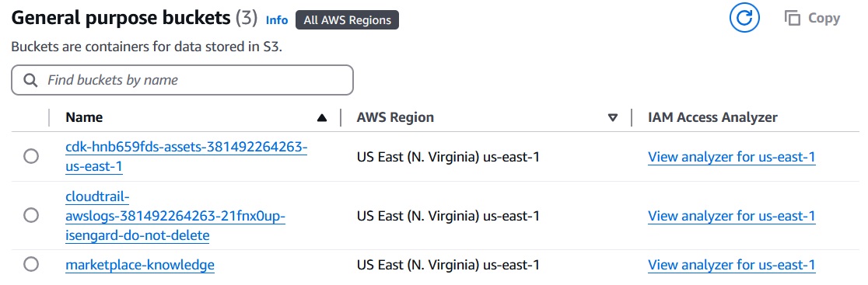Click the All AWS Regions badge

tap(347, 20)
